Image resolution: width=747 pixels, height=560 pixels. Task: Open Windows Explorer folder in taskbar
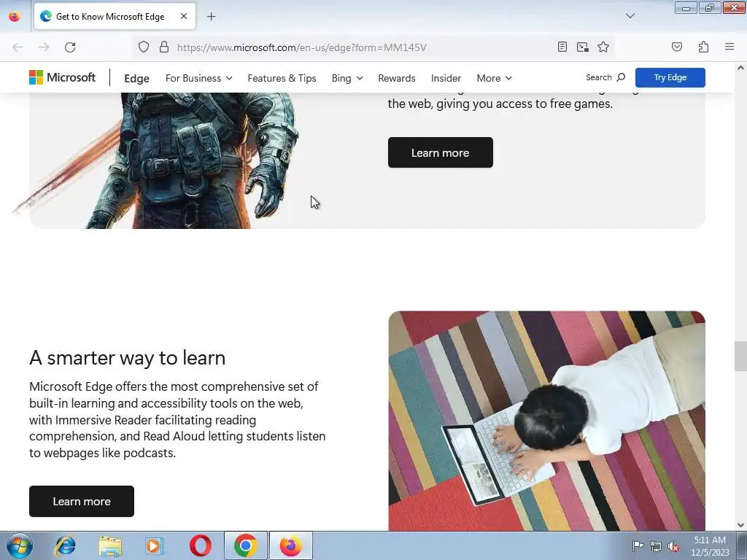pyautogui.click(x=110, y=545)
